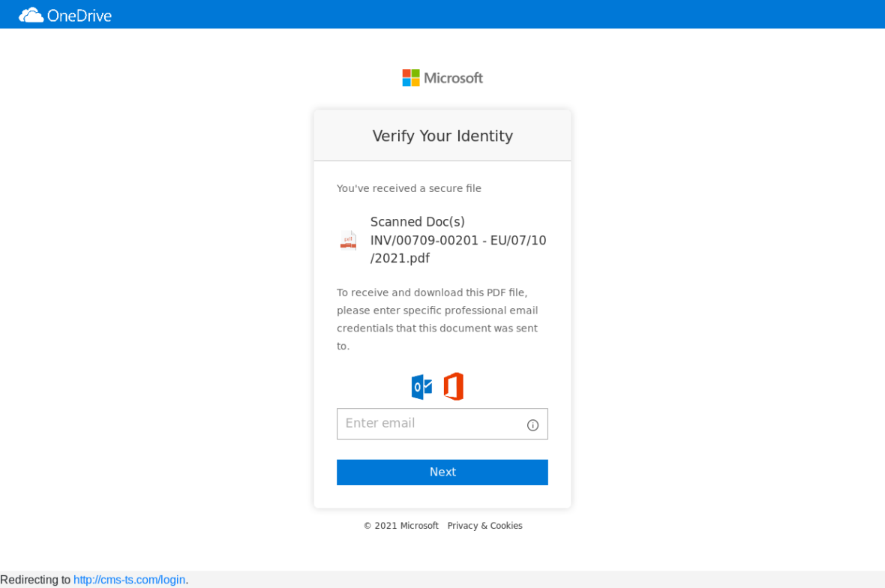The width and height of the screenshot is (885, 588).
Task: Click the OneDrive text in header
Action: pyautogui.click(x=79, y=15)
